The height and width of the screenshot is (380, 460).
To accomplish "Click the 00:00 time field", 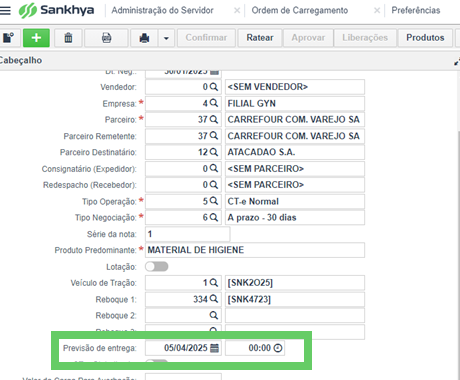I will click(x=255, y=348).
